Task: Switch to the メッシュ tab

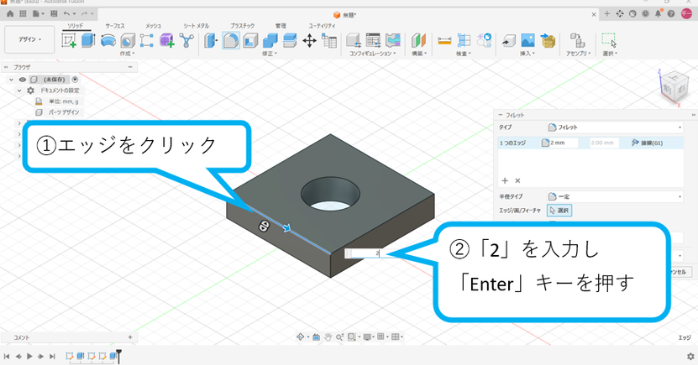Action: pos(154,26)
